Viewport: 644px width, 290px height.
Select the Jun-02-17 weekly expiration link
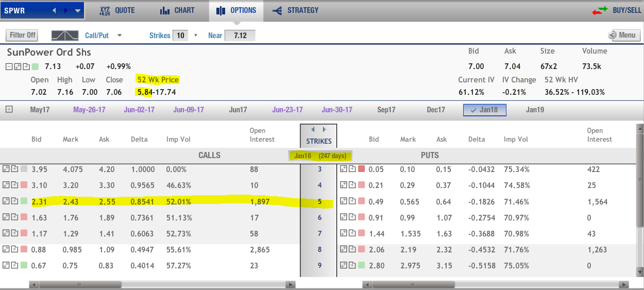click(x=139, y=110)
